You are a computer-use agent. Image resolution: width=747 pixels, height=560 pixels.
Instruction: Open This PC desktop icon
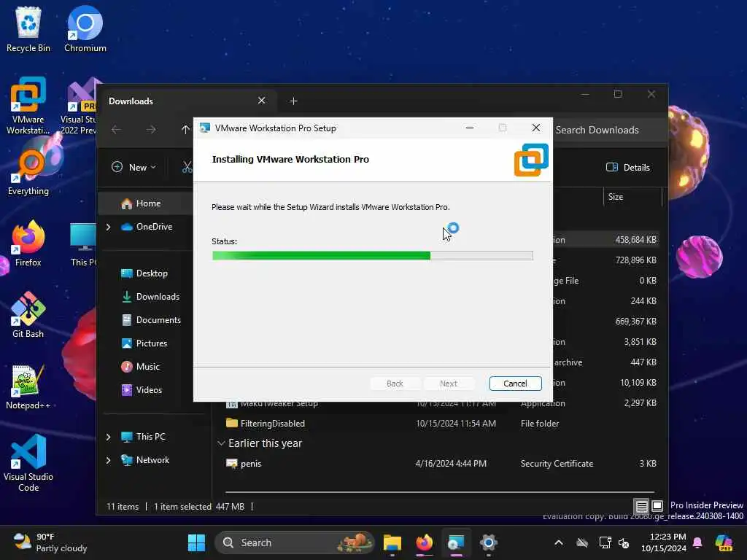tap(84, 244)
